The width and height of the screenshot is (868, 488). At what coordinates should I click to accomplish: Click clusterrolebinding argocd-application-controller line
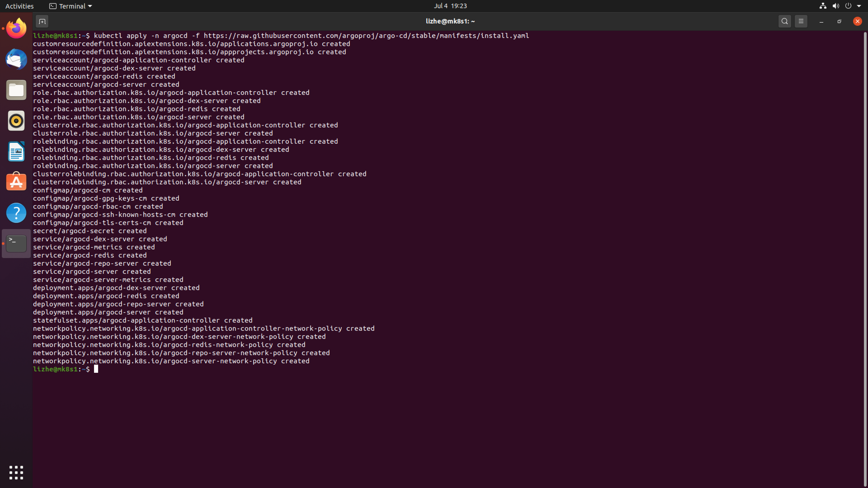pyautogui.click(x=199, y=174)
